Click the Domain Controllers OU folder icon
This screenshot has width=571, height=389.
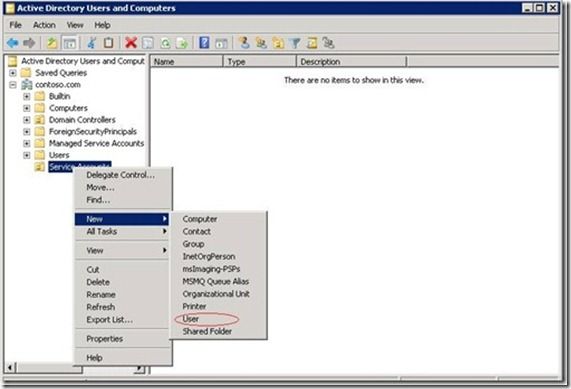[x=40, y=119]
